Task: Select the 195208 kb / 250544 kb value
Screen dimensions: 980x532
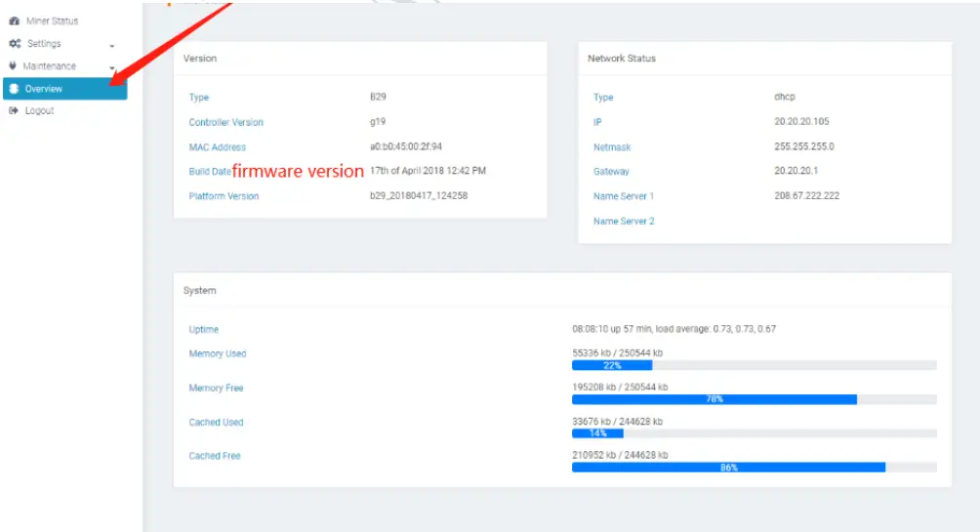Action: click(620, 388)
